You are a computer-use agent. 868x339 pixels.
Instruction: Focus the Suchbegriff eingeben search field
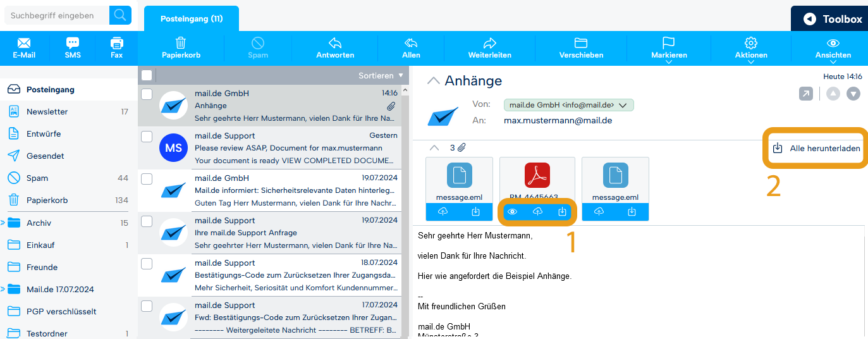(x=57, y=15)
